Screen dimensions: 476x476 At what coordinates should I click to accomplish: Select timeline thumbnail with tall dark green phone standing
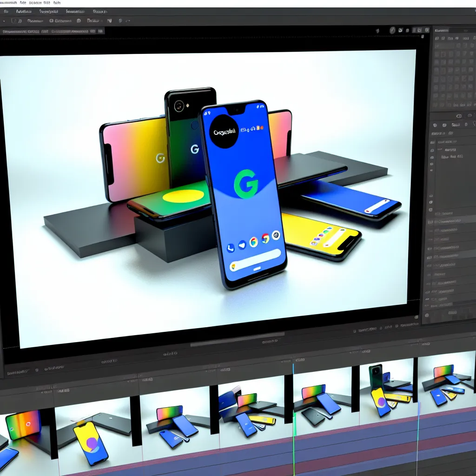(386, 391)
